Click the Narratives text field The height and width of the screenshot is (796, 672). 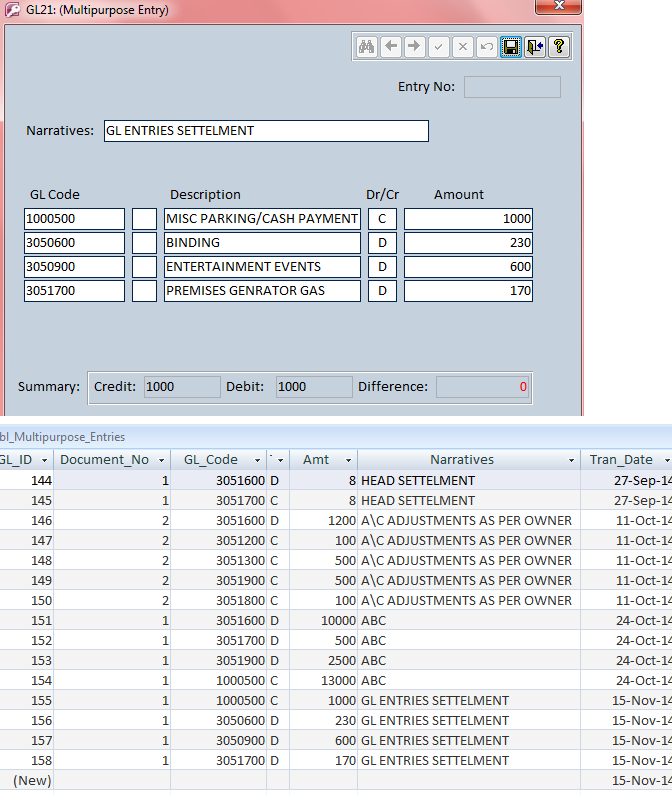click(x=266, y=131)
